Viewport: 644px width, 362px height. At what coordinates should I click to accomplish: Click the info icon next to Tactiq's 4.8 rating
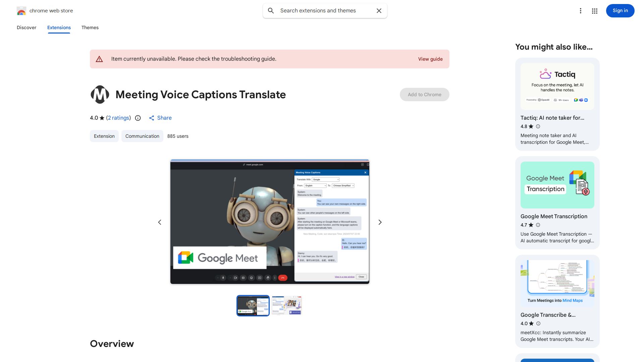(538, 126)
